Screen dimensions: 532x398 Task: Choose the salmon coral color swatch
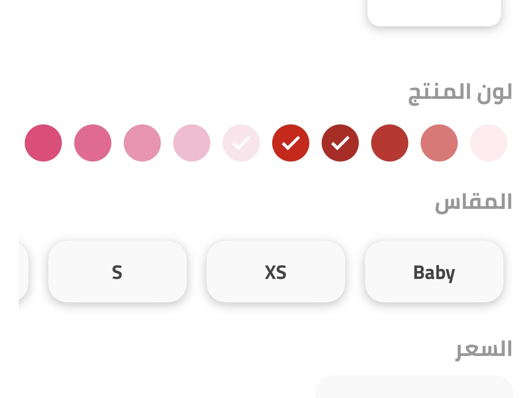click(x=439, y=143)
